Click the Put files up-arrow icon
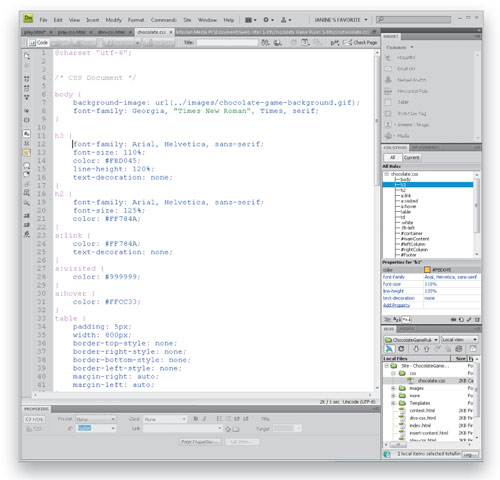Screen dimensions: 500x480 click(426, 349)
